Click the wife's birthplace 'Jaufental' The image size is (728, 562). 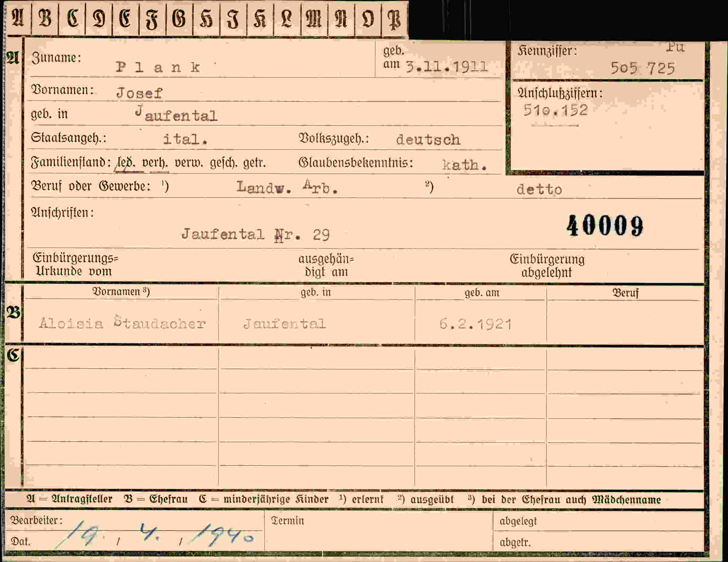tap(284, 323)
